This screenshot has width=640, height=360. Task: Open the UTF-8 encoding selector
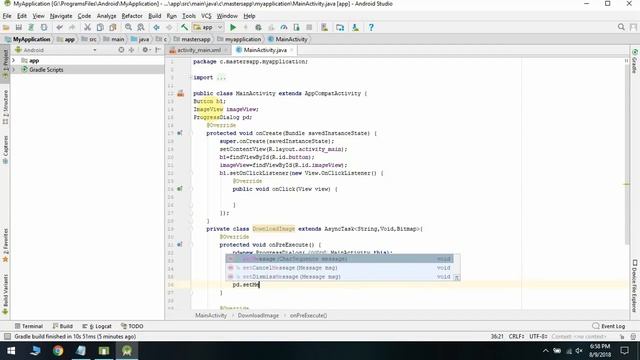click(x=538, y=336)
